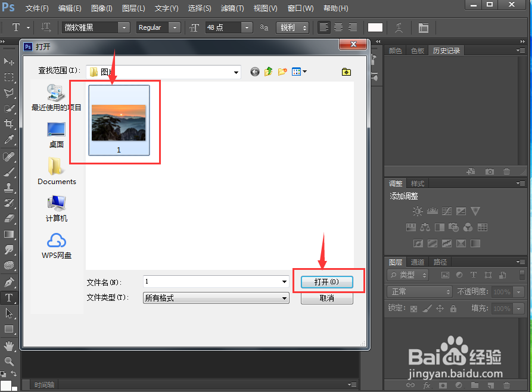Open blend mode 正常 dropdown
532x392 pixels.
pyautogui.click(x=419, y=291)
